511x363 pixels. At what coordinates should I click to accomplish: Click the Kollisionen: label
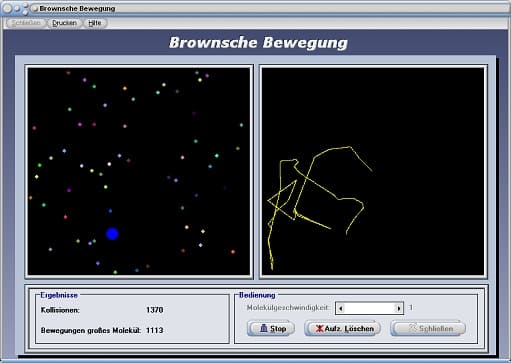pos(60,310)
